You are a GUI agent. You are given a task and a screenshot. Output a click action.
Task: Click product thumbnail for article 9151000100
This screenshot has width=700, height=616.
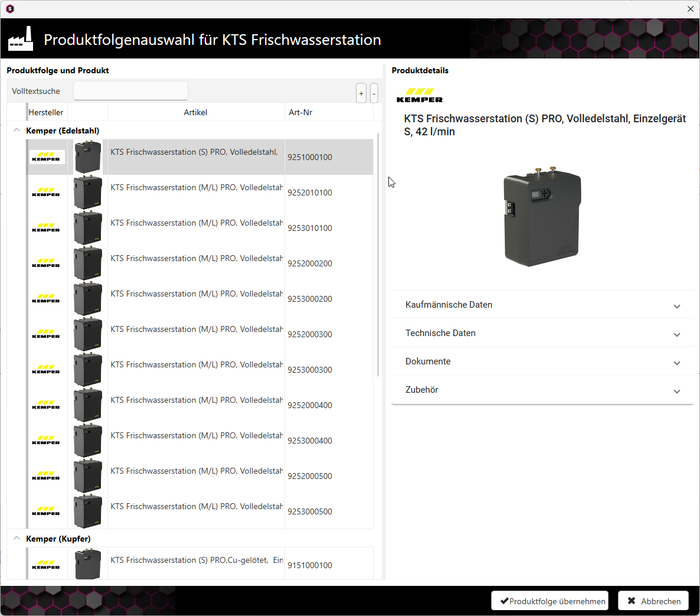click(x=88, y=565)
